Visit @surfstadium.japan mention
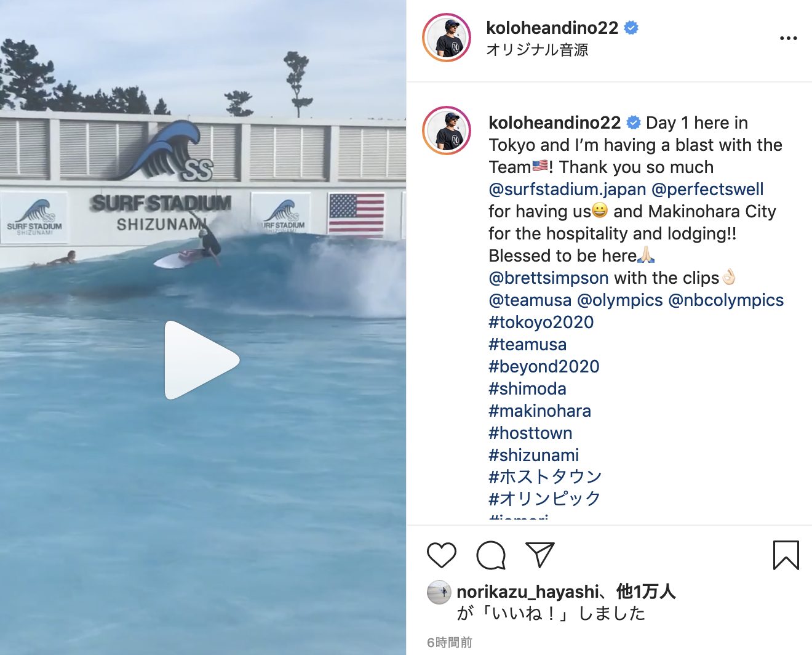 [x=567, y=189]
